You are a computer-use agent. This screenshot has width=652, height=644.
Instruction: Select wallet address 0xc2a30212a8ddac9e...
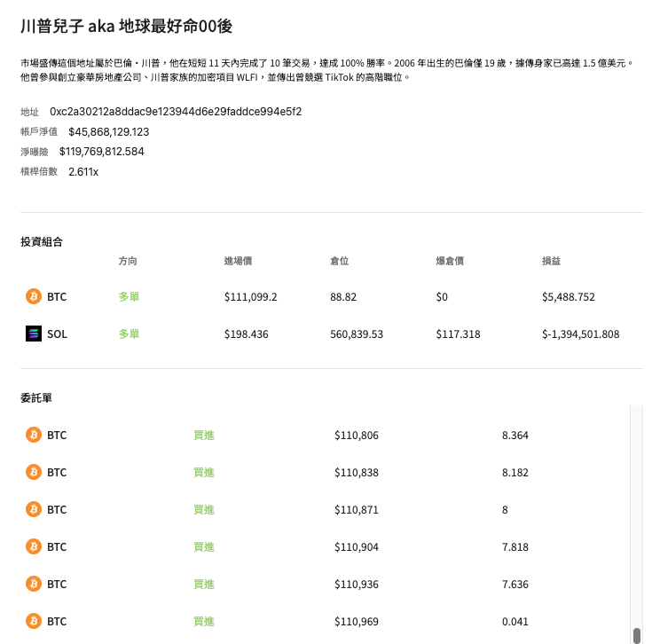coord(176,112)
